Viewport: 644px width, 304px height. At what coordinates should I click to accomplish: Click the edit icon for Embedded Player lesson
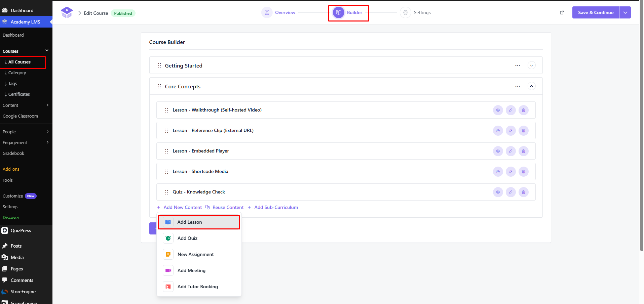point(510,151)
